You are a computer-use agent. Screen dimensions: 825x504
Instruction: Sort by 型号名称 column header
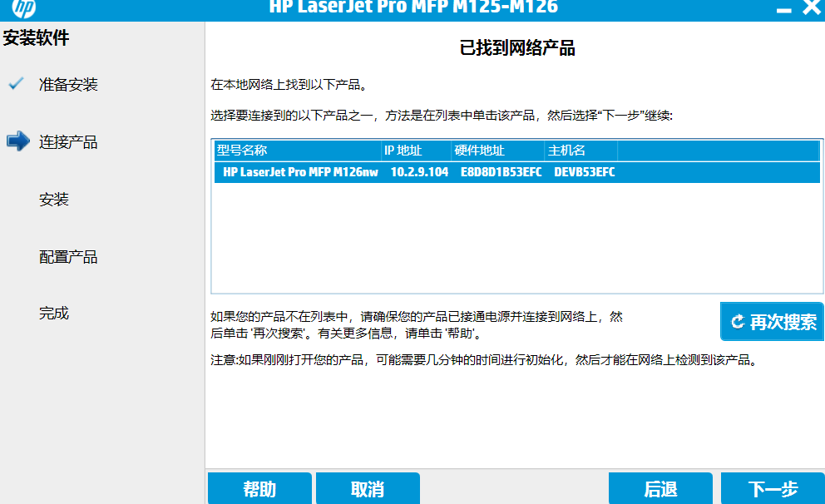click(298, 151)
